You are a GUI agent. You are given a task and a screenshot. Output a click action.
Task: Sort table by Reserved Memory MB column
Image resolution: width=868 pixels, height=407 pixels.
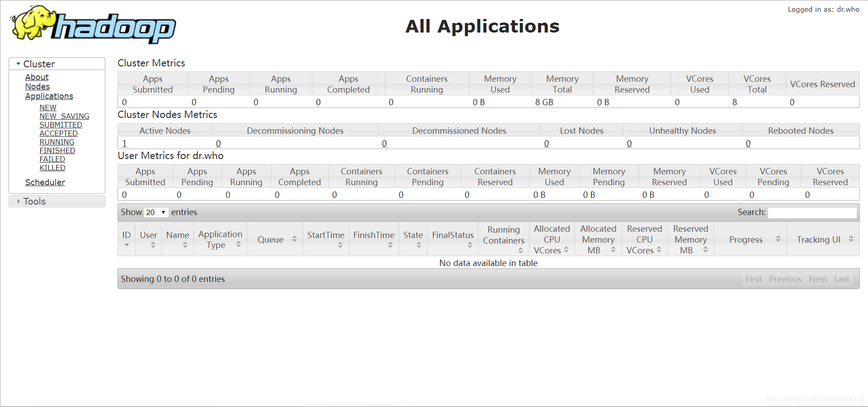(x=691, y=239)
